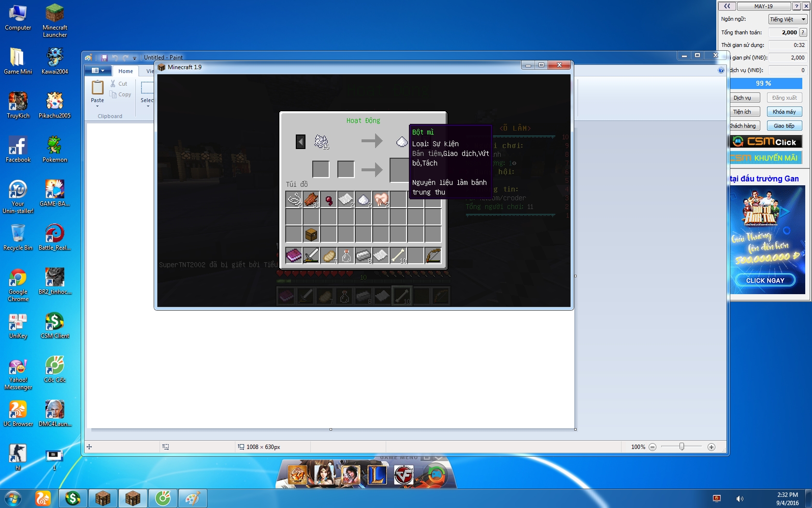
Task: Open the Minecraft Launcher desktop shortcut
Action: coord(55,20)
